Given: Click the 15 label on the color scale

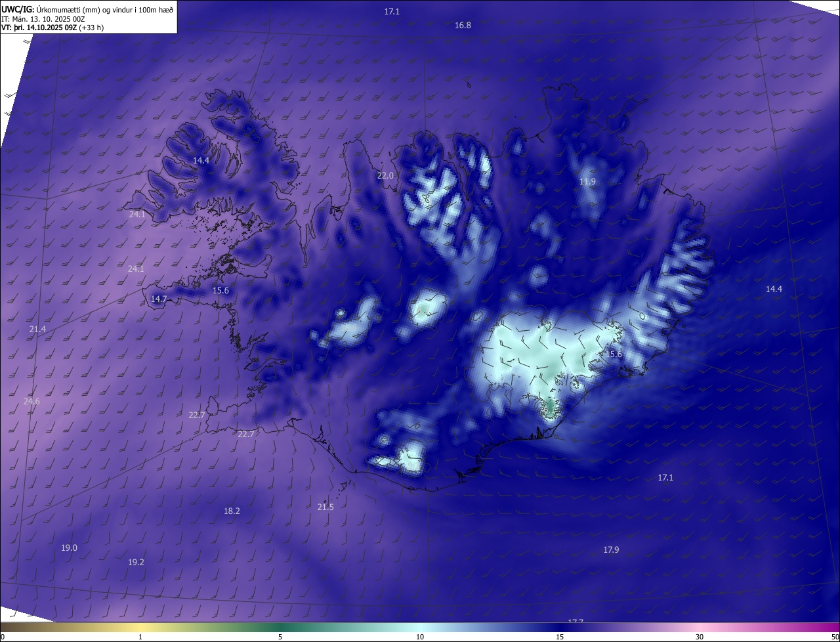Looking at the screenshot, I should (560, 637).
